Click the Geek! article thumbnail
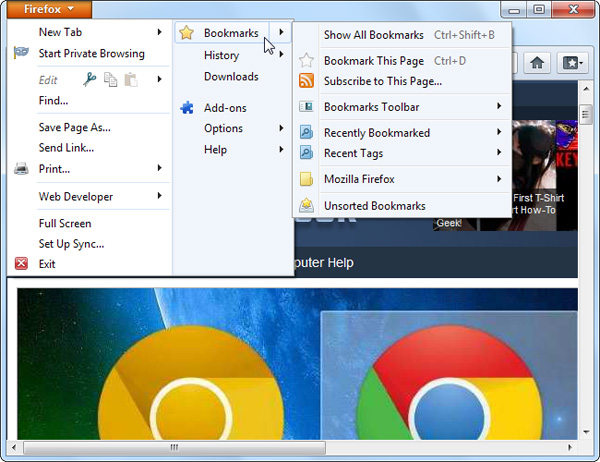 pyautogui.click(x=455, y=224)
